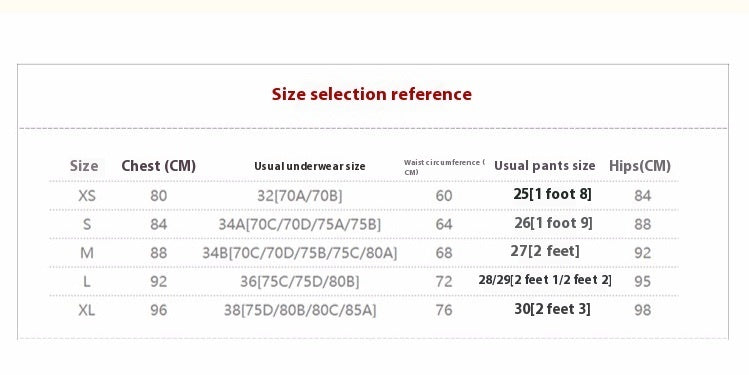749x375 pixels.
Task: Select the M size row label
Action: click(87, 253)
